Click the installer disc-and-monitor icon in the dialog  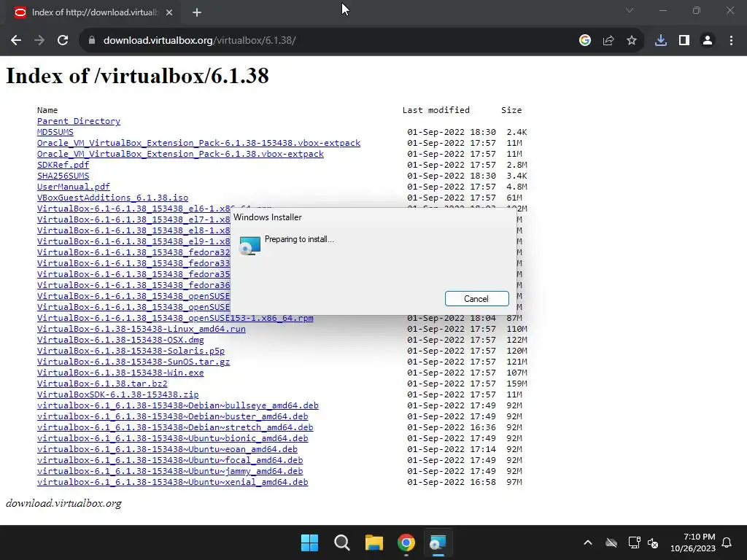249,245
